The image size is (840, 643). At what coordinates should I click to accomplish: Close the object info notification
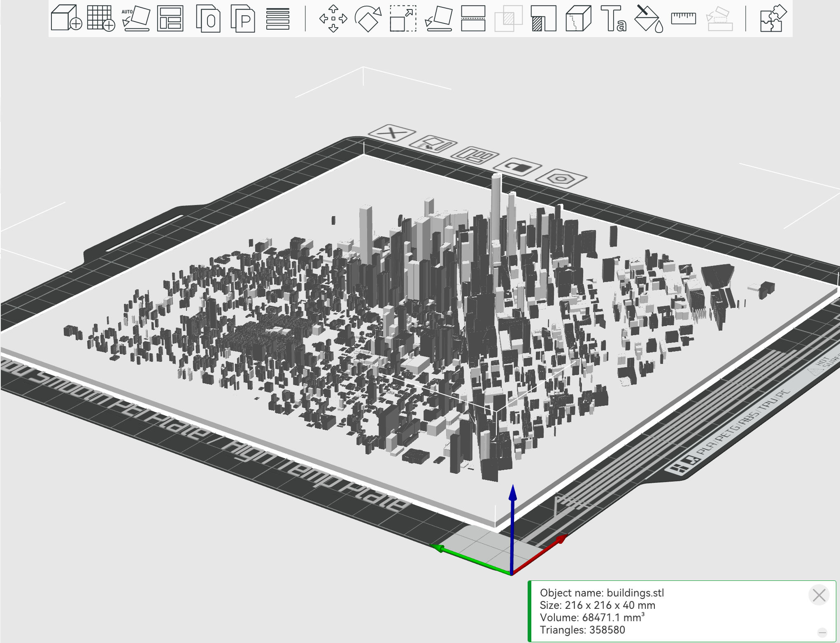tap(819, 595)
